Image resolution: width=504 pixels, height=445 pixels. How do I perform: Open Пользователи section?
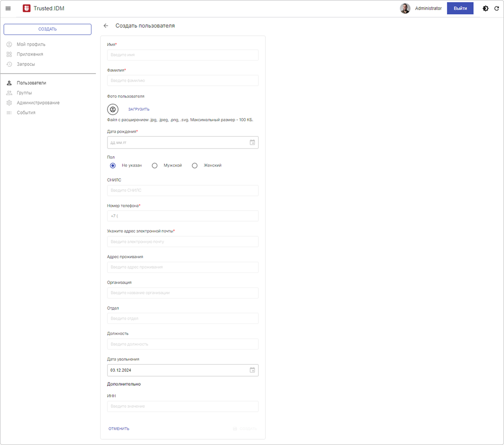[31, 83]
